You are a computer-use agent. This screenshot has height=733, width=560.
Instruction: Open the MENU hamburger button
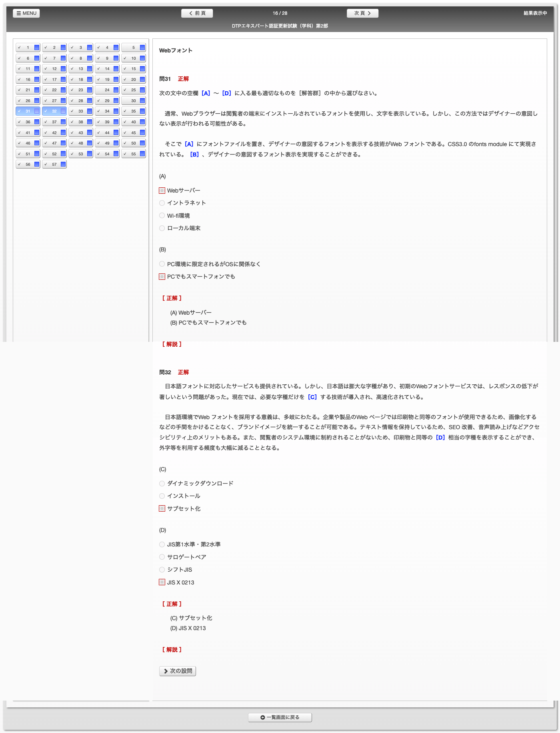(x=26, y=13)
